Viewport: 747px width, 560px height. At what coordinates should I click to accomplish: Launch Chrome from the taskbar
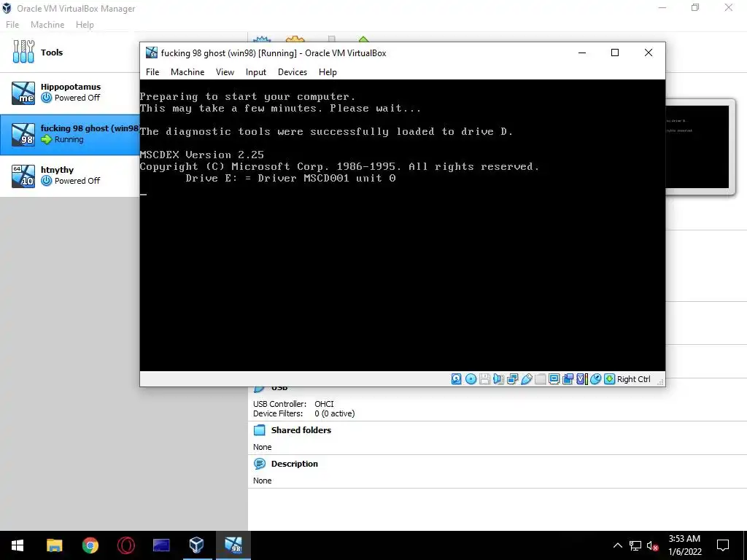(90, 545)
